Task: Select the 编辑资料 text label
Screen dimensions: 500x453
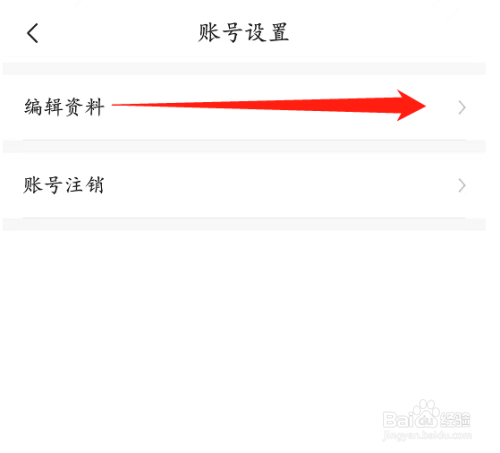Action: click(x=64, y=107)
